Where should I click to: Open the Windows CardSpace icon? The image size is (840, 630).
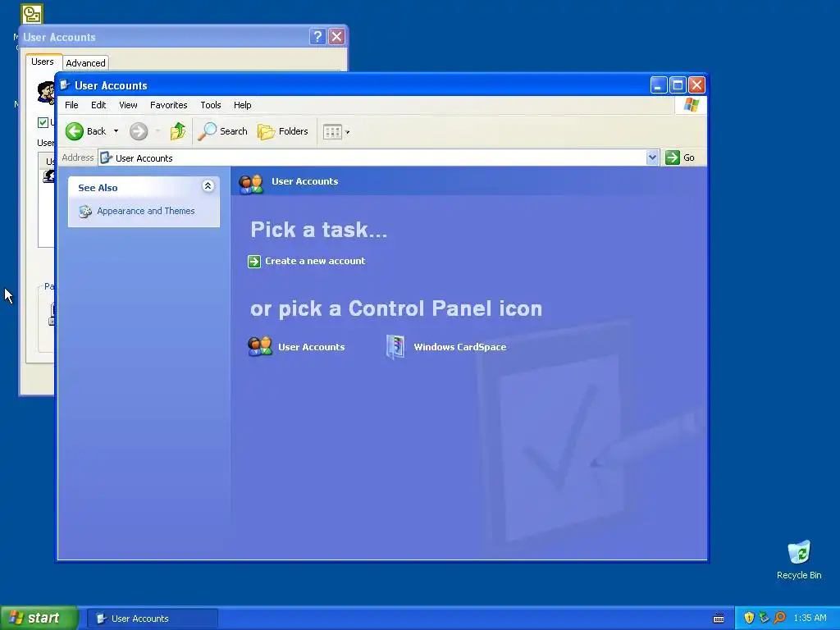(x=395, y=347)
